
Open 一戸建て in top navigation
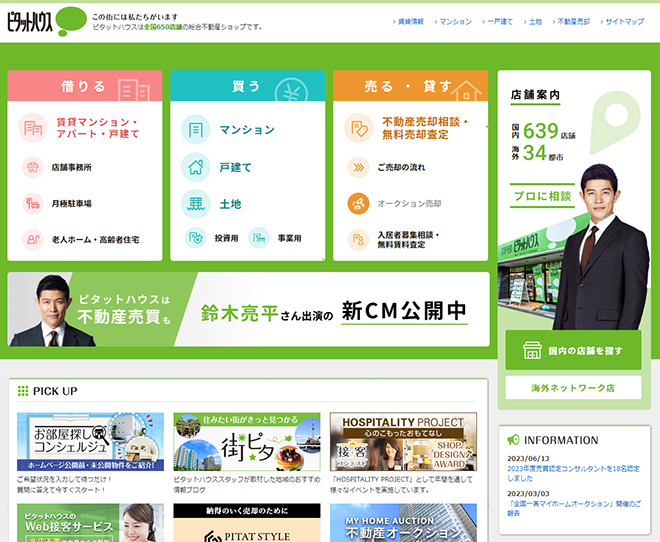pos(500,21)
